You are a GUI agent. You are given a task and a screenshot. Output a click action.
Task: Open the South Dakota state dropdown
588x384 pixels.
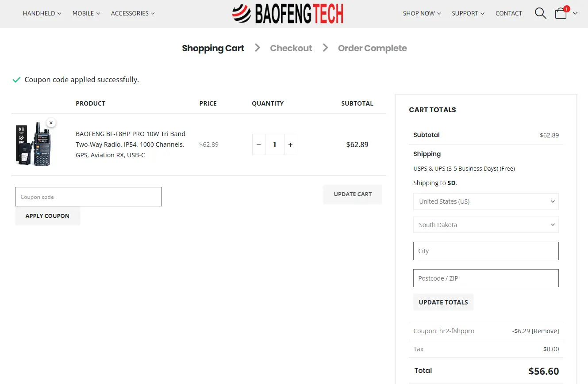[x=486, y=225]
